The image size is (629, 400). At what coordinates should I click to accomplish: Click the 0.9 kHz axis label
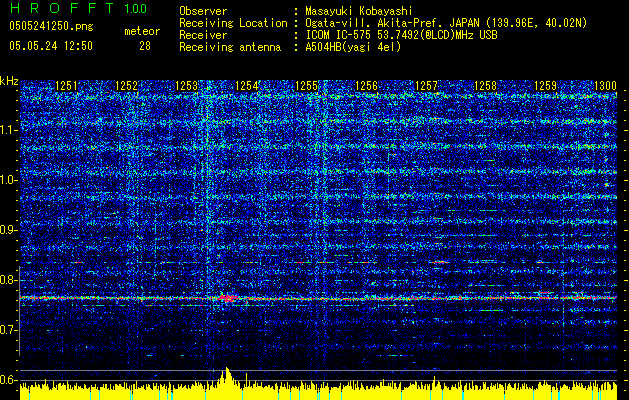(8, 230)
